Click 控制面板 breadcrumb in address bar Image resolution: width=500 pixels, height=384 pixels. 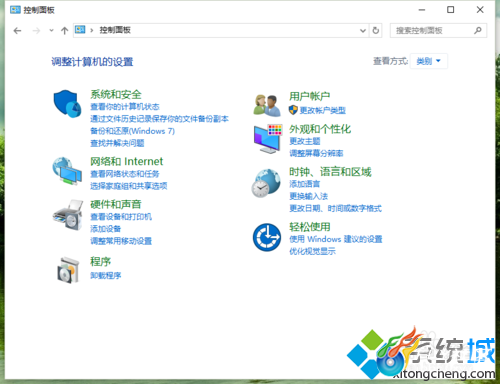115,30
